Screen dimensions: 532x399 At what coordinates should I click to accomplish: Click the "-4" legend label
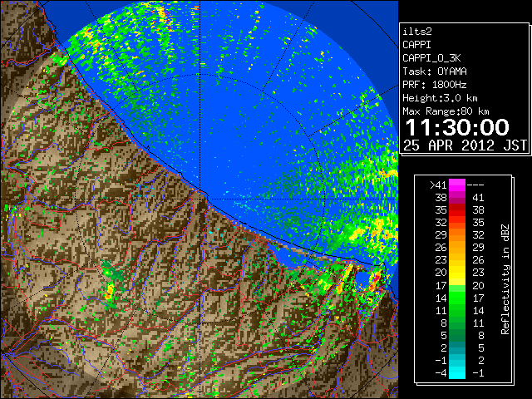(x=441, y=372)
